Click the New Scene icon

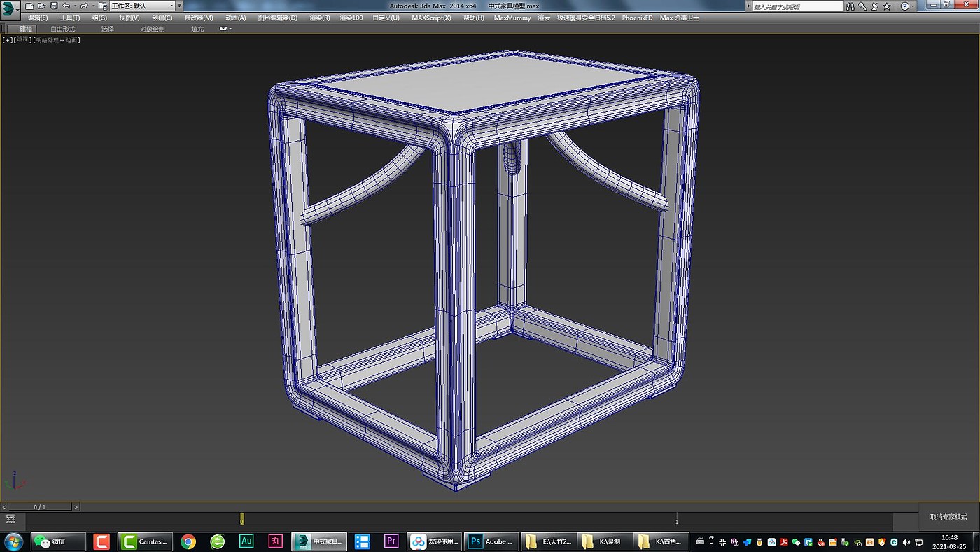(29, 6)
